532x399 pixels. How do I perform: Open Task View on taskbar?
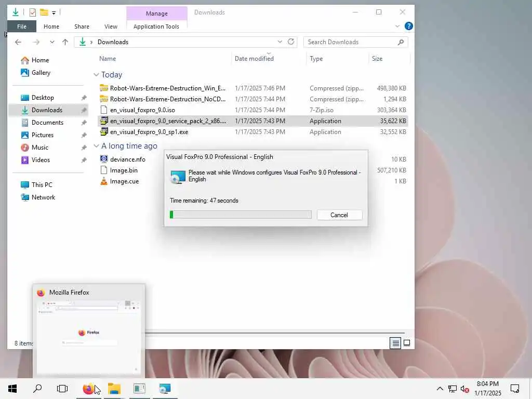(x=62, y=389)
